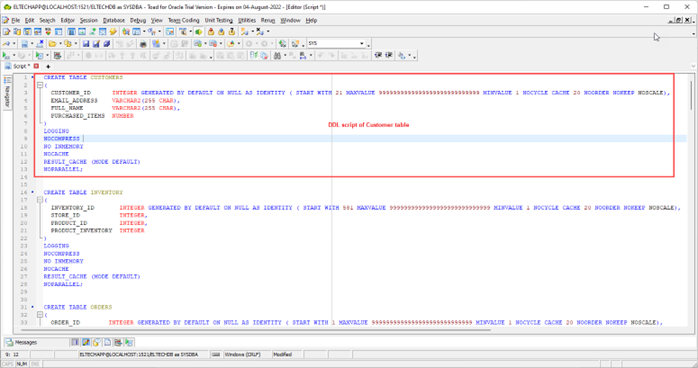Screen dimensions: 698x368
Task: Click the PURCHASED_ITEMS NUMBER line
Action: pyautogui.click(x=92, y=116)
